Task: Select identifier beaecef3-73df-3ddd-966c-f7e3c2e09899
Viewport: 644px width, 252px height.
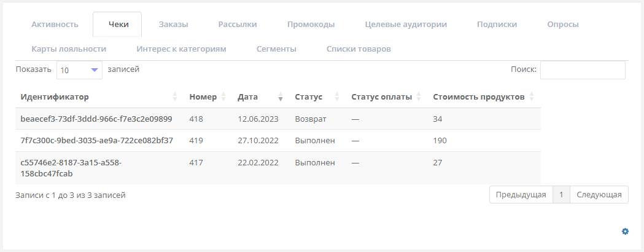Action: point(96,119)
